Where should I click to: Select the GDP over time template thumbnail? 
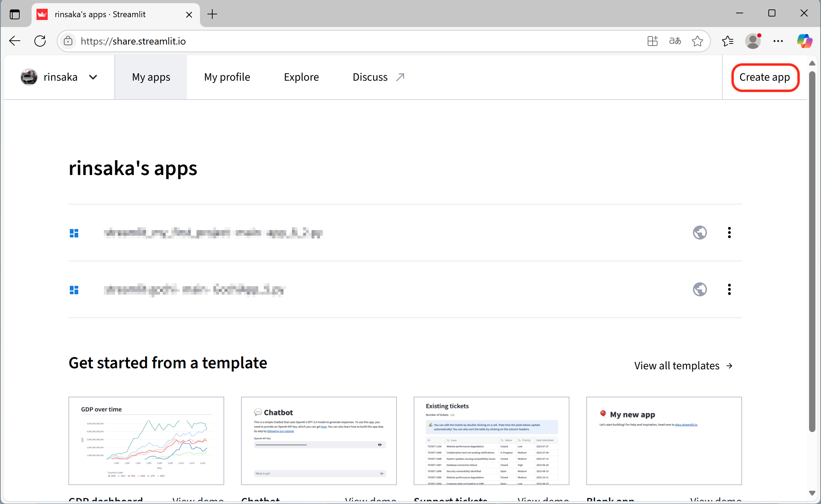[146, 441]
